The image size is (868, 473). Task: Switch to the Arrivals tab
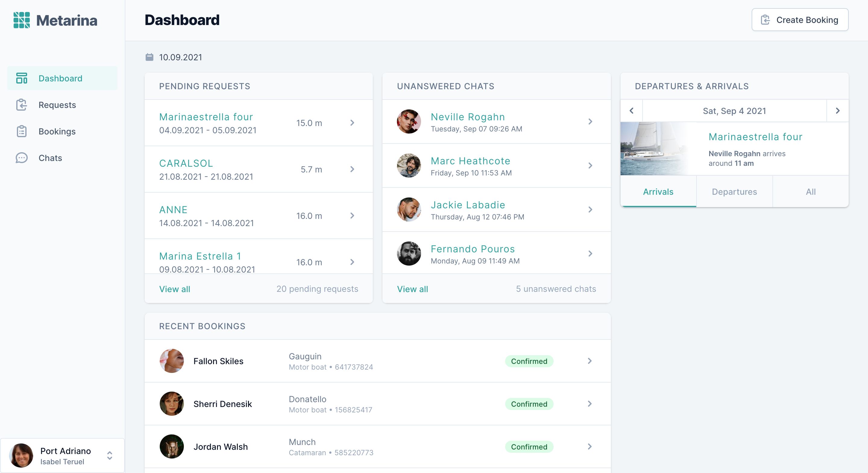click(x=658, y=191)
